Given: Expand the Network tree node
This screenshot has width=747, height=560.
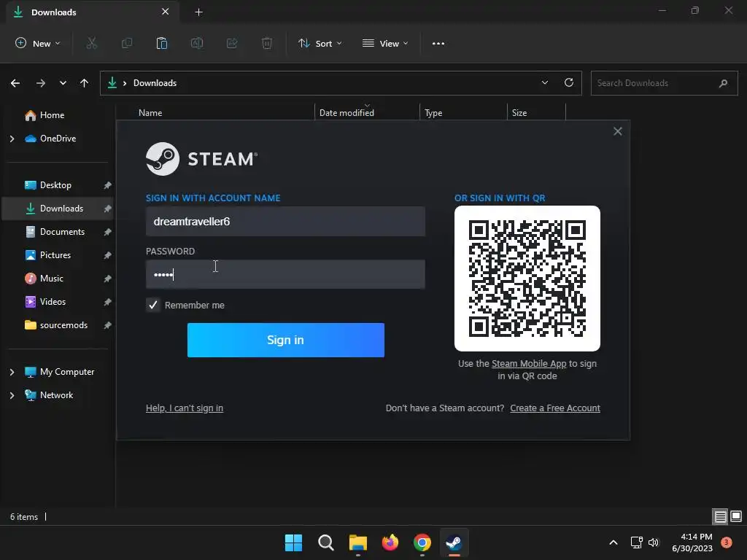Looking at the screenshot, I should coord(12,395).
